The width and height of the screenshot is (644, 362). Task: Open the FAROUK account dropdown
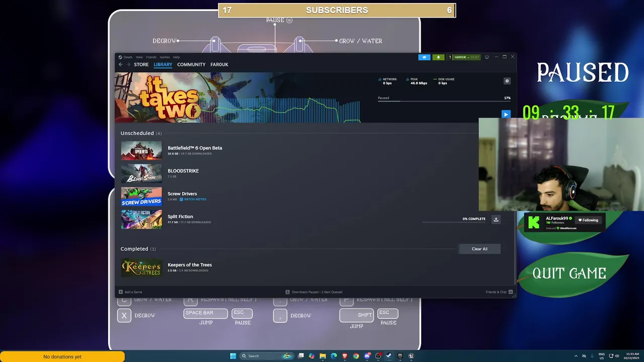pyautogui.click(x=467, y=57)
